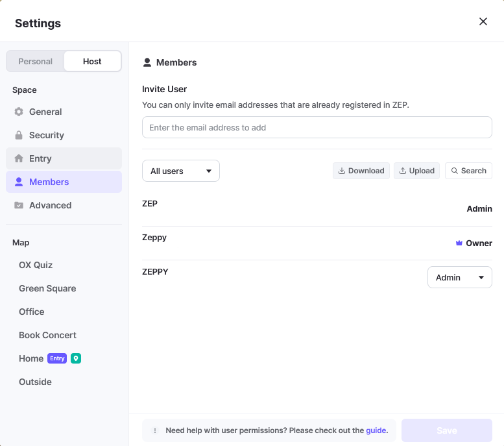Open the Admin role dropdown for ZEPPY

point(459,277)
